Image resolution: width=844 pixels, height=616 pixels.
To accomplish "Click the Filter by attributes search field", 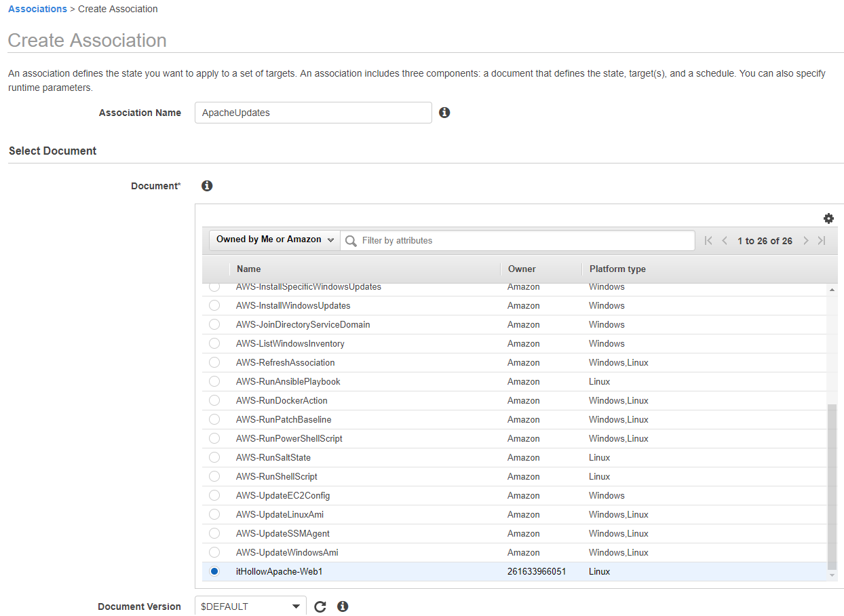I will point(522,241).
